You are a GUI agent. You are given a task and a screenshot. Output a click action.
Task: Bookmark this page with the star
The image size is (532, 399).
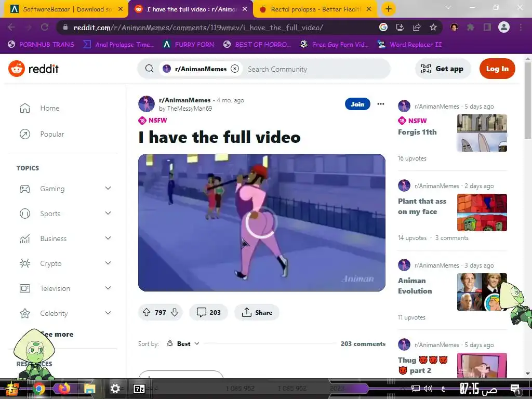point(433,27)
